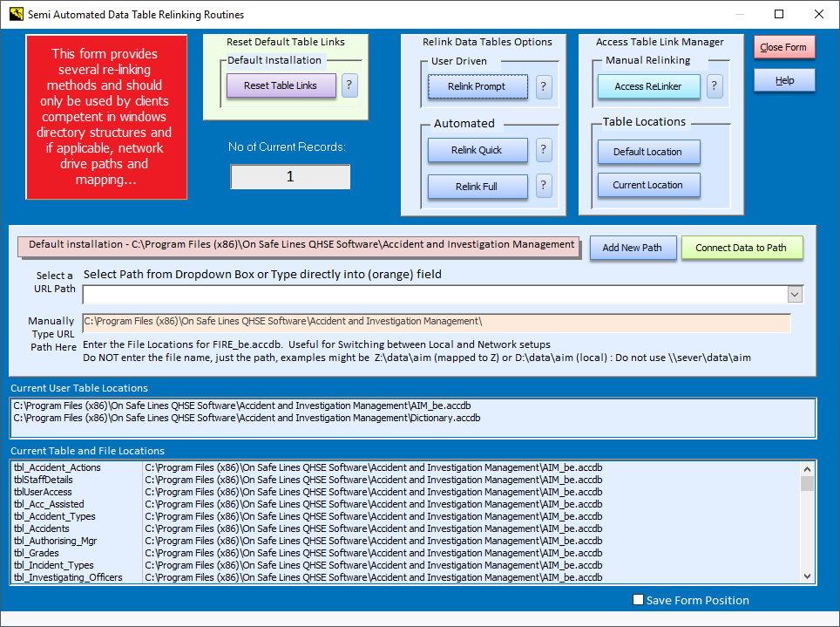Open the Access ReLinker manager

[649, 85]
